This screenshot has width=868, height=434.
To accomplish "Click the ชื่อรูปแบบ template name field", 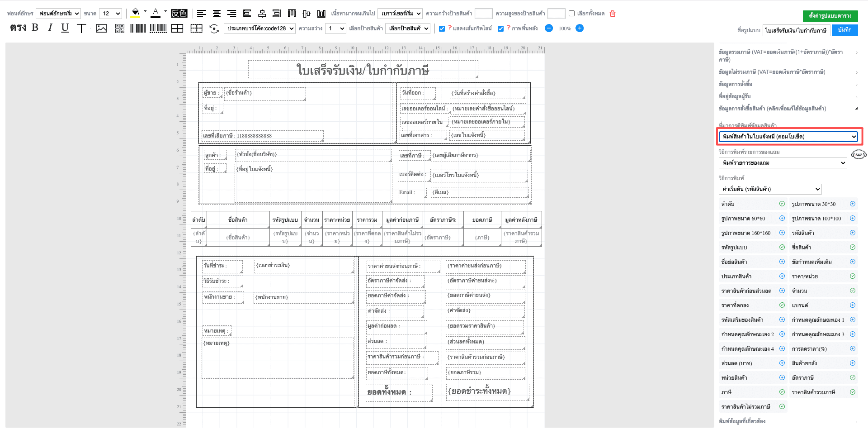I will coord(796,30).
